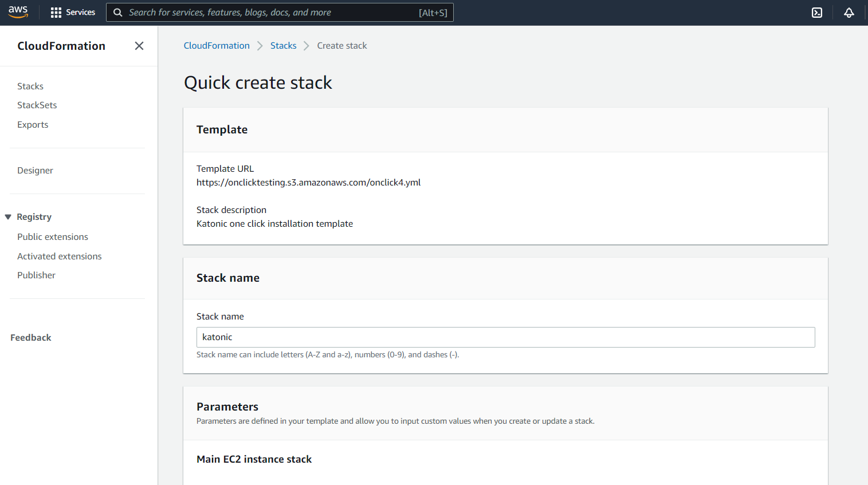Click the 'Template URL' label

[225, 169]
